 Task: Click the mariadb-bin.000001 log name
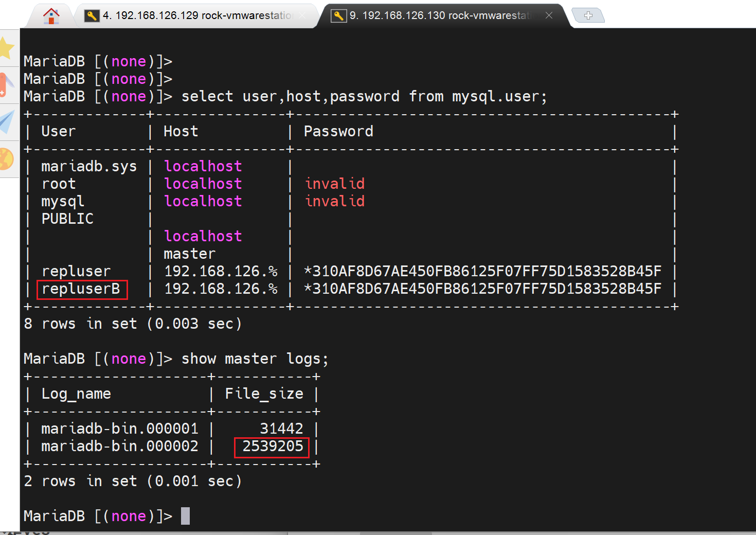pos(120,429)
